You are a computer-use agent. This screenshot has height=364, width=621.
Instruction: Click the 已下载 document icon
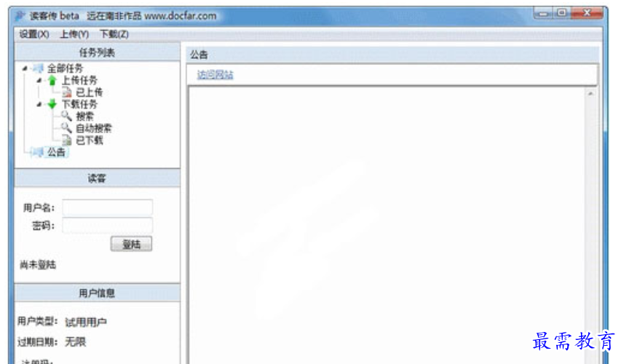(x=67, y=141)
